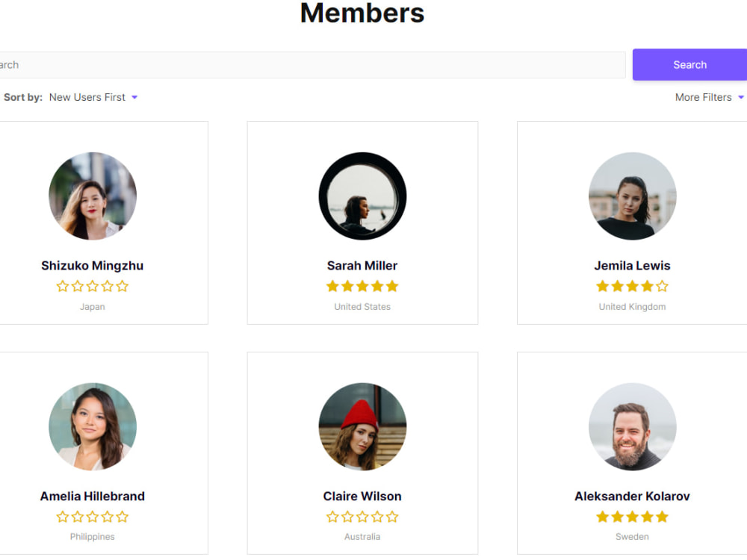Click Shizuko Mingzhu's profile photo
The width and height of the screenshot is (747, 560).
93,196
